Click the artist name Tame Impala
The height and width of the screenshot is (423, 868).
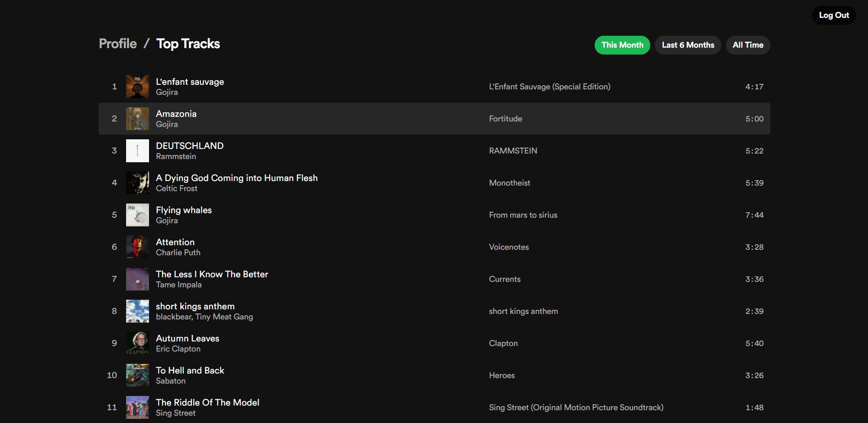click(178, 285)
